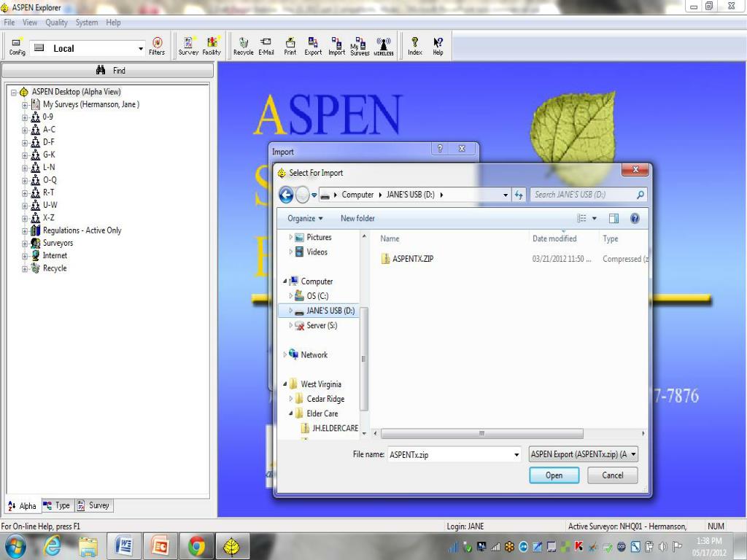Image resolution: width=747 pixels, height=560 pixels.
Task: Click the Wireless toolbar icon
Action: (x=384, y=46)
